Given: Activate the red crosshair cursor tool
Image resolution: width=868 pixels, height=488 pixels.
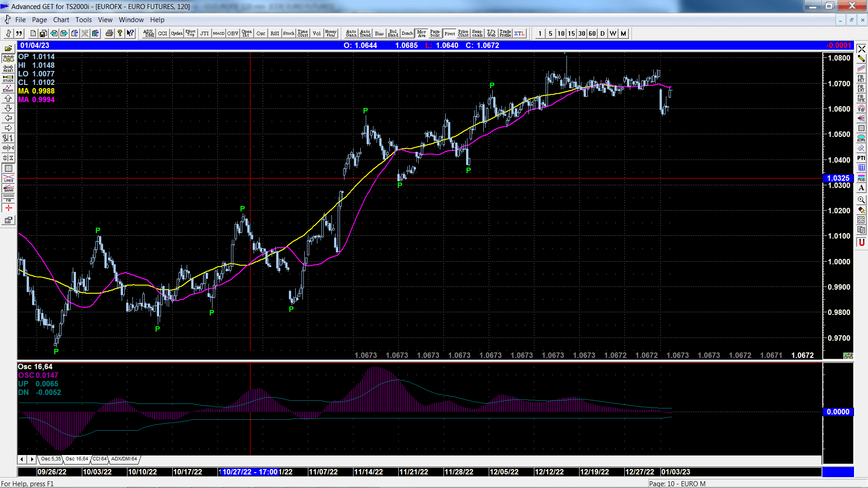Looking at the screenshot, I should pyautogui.click(x=8, y=208).
